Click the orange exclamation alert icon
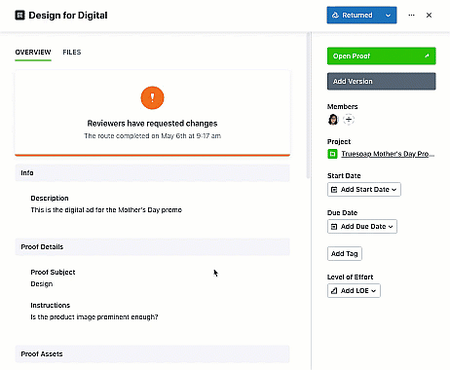The height and width of the screenshot is (370, 450). (x=152, y=98)
